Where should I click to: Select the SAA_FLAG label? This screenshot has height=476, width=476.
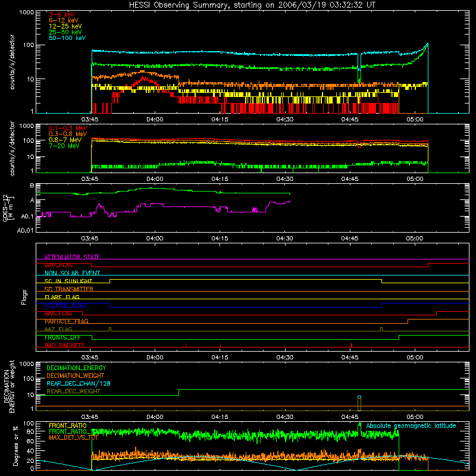tap(58, 314)
